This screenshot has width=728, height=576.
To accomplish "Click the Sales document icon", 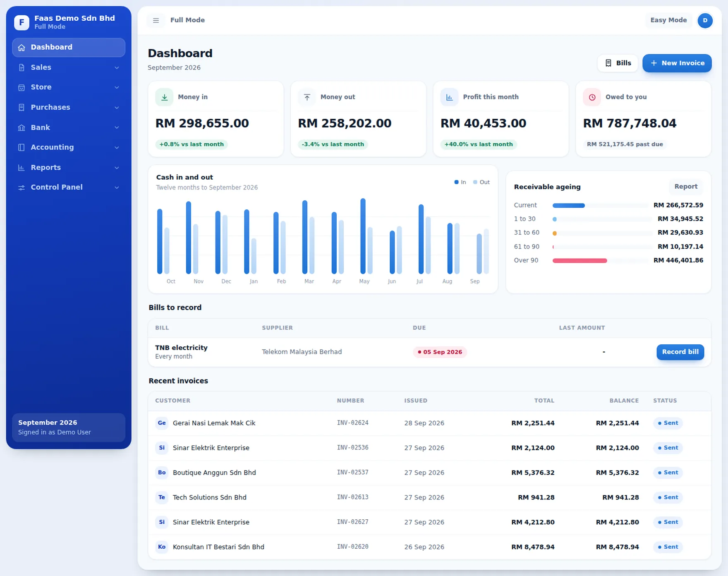I will coord(22,67).
